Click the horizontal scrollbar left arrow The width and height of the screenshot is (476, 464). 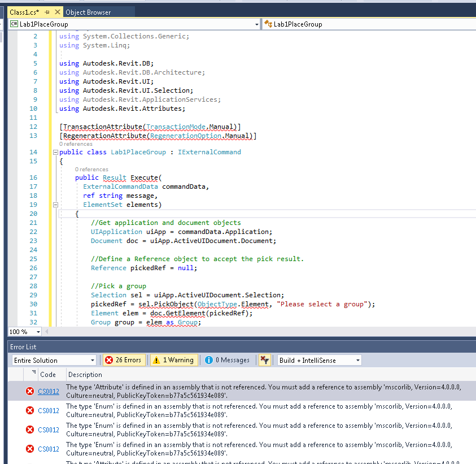[47, 332]
